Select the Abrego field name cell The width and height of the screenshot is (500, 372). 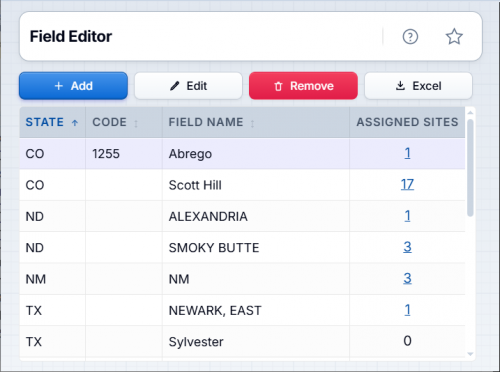pos(256,154)
